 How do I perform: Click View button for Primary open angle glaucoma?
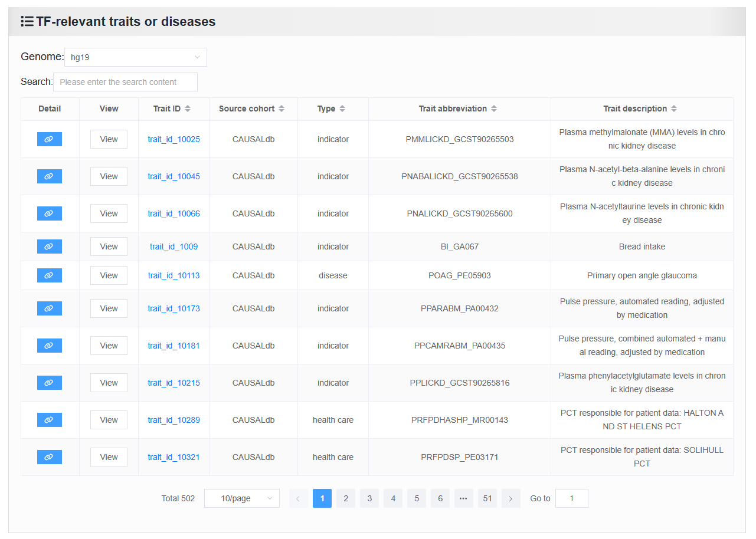click(x=109, y=275)
